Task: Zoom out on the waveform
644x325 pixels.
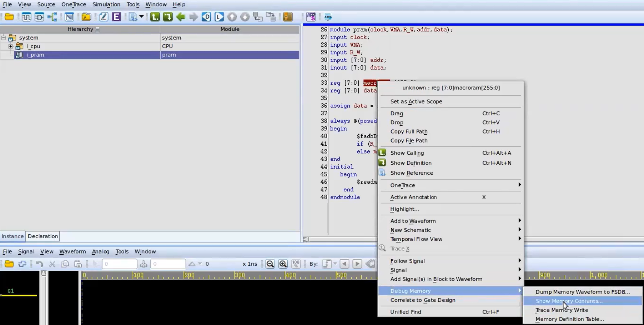Action: 270,264
